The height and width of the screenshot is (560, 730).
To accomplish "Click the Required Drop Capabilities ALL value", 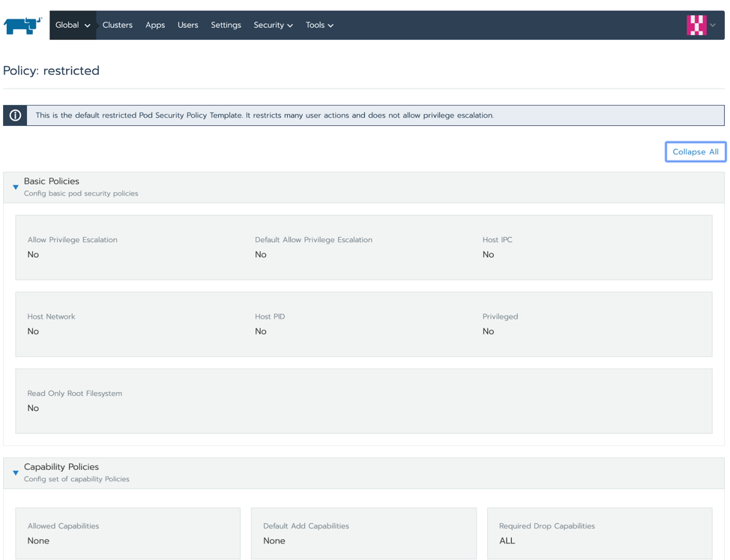I will click(x=507, y=541).
